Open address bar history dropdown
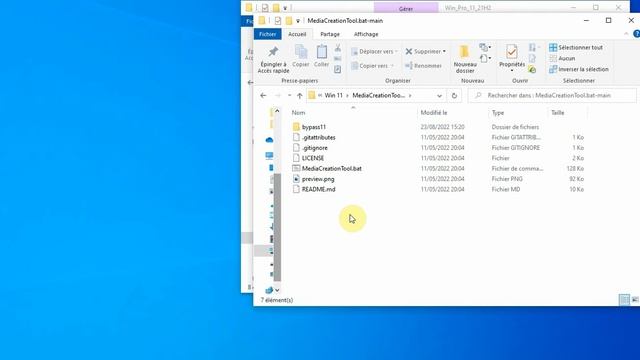This screenshot has width=640, height=360. coord(439,96)
